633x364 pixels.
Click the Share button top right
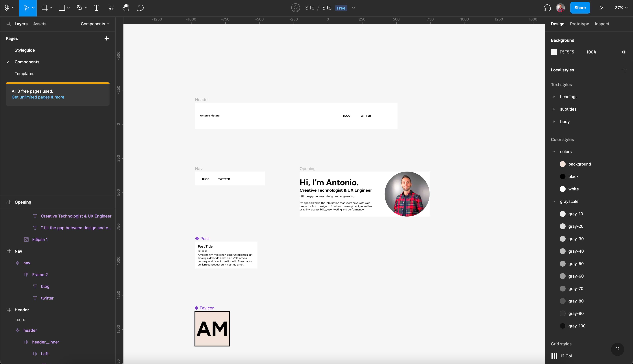580,7
